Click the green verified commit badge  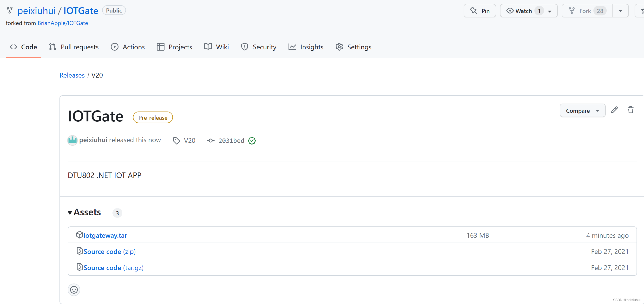tap(252, 141)
